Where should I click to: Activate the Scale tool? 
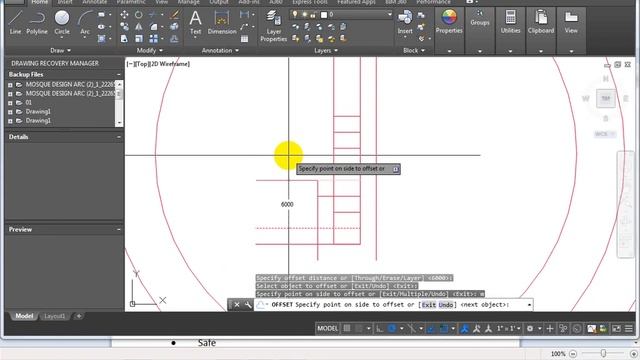(139, 39)
